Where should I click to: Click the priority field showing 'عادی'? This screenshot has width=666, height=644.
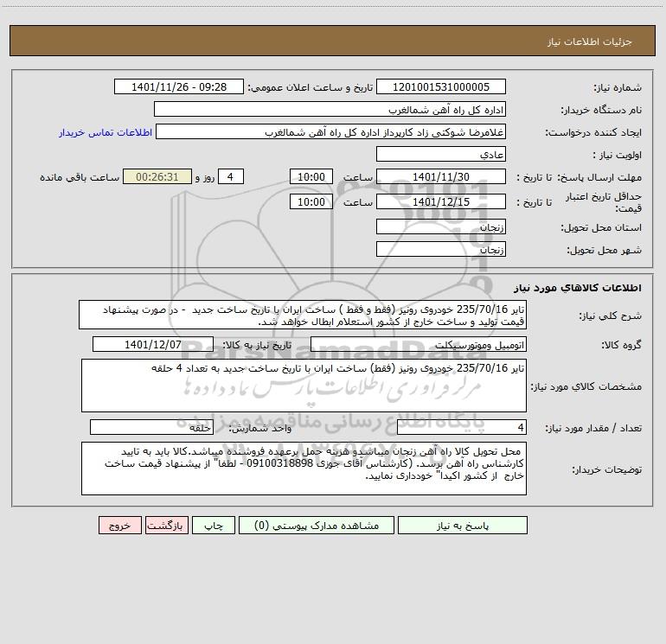(441, 154)
